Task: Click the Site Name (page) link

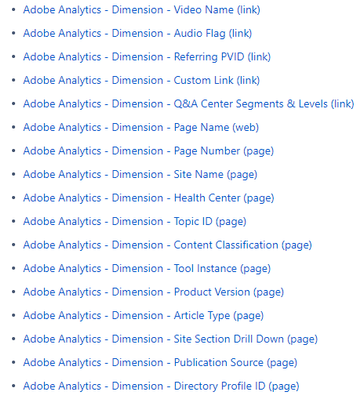Action: click(x=140, y=174)
